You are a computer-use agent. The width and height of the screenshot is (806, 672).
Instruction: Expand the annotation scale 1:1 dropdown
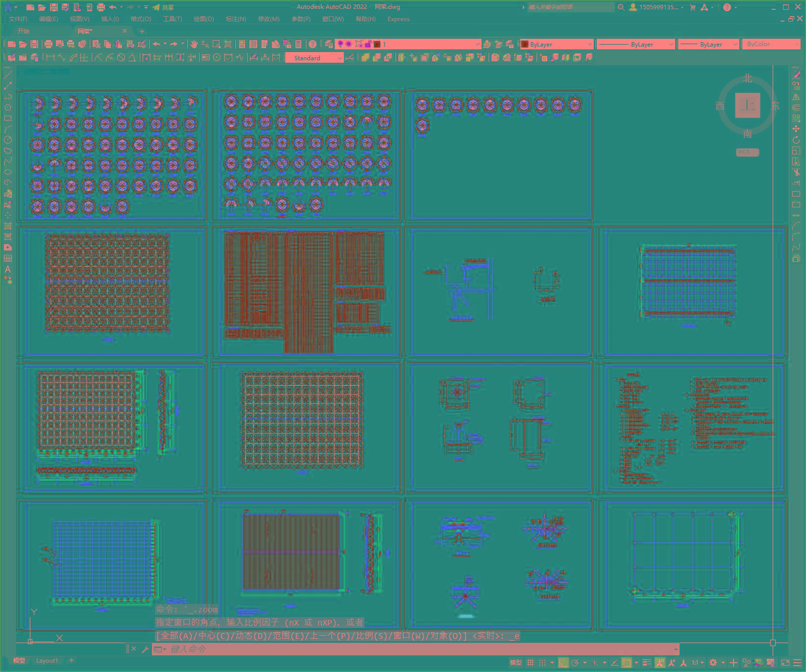point(698,663)
